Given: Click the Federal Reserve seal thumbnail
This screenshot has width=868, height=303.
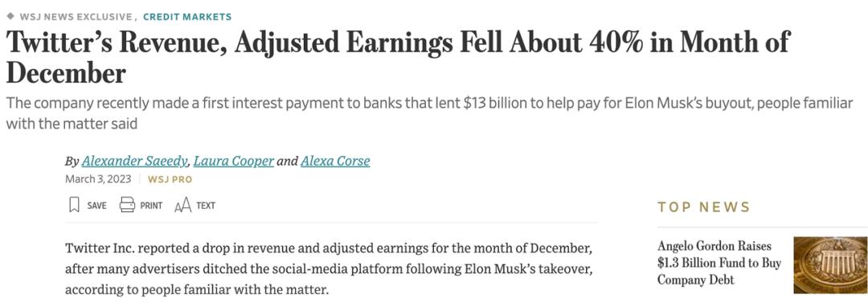Looking at the screenshot, I should tap(830, 265).
